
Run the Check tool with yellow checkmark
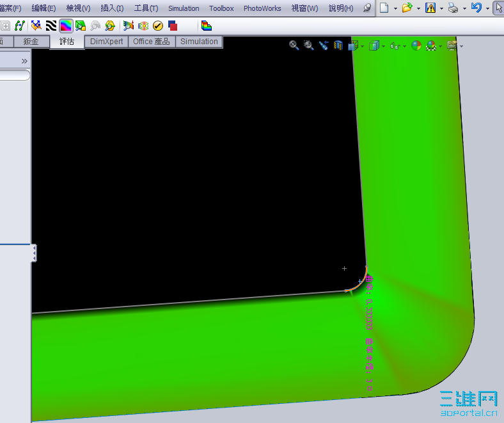(x=158, y=26)
